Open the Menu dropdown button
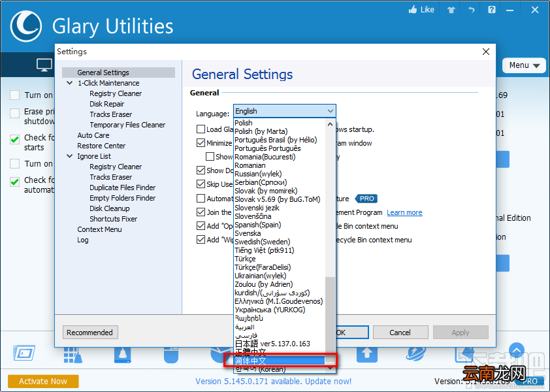The height and width of the screenshot is (392, 550). coord(524,65)
